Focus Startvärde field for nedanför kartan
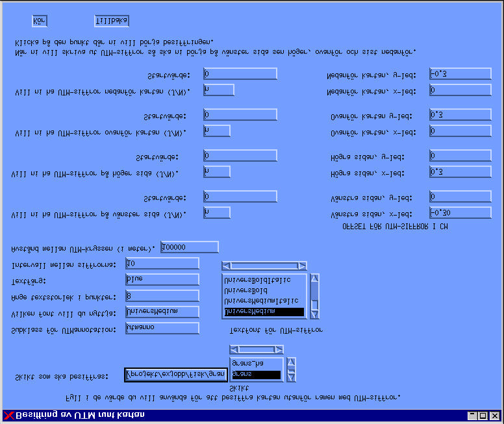The height and width of the screenshot is (424, 504). (240, 73)
